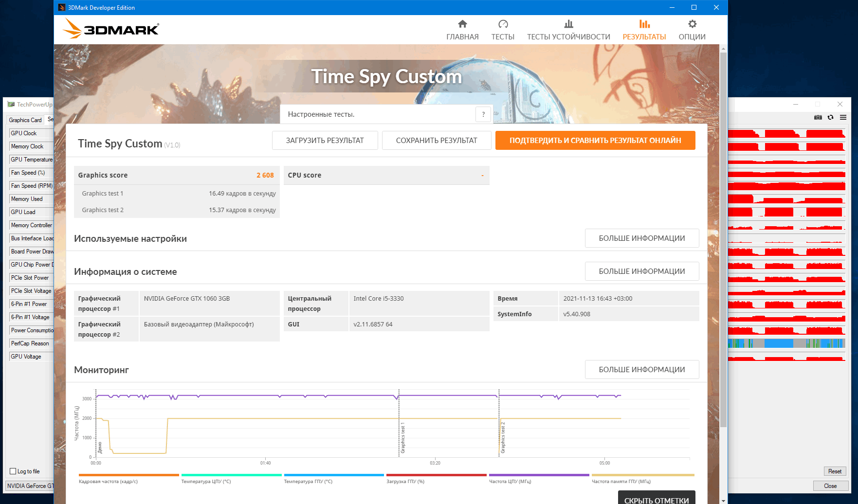Toggle Загрузка ГПУ legend line

click(x=437, y=479)
